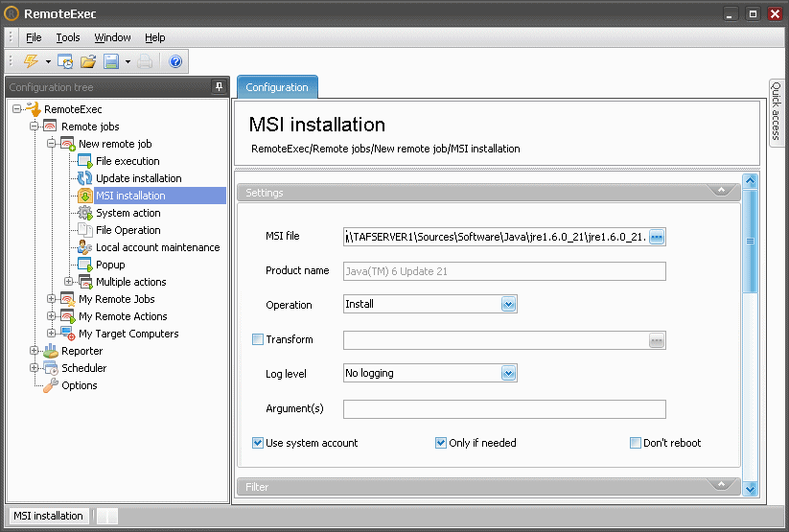Click the Scheduler clock icon
This screenshot has height=532, width=789.
coord(50,368)
